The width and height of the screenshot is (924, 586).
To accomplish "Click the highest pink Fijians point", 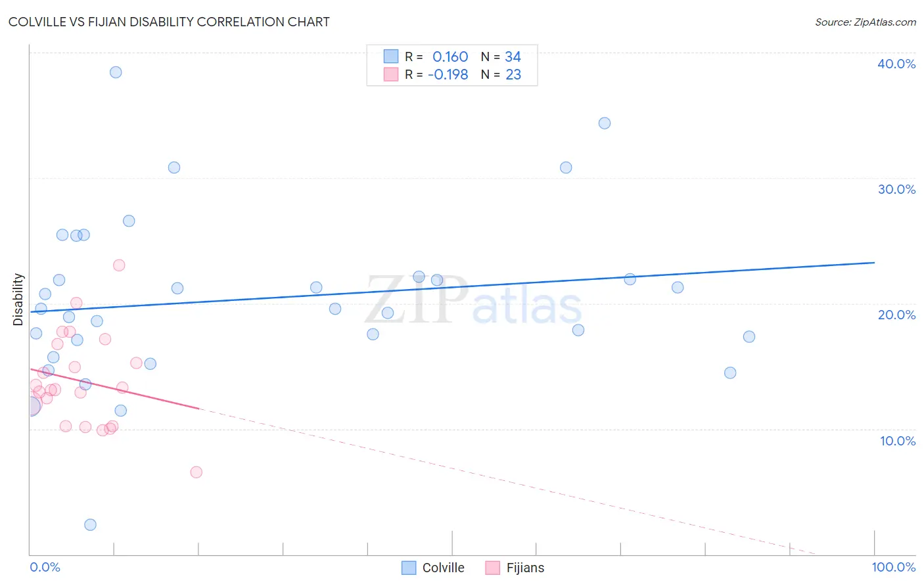I will [119, 265].
